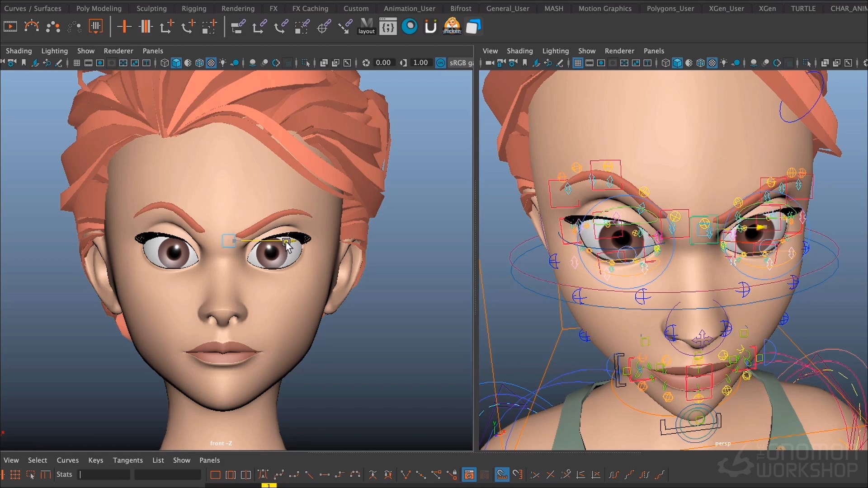Image resolution: width=868 pixels, height=488 pixels.
Task: Toggle time snapping in the Graph Editor toolbar
Action: click(x=502, y=475)
